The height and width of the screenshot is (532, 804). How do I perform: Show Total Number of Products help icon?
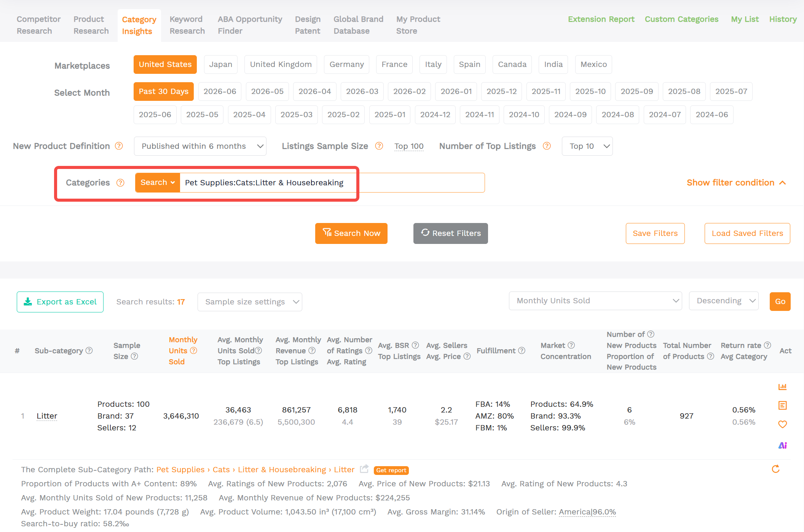710,356
